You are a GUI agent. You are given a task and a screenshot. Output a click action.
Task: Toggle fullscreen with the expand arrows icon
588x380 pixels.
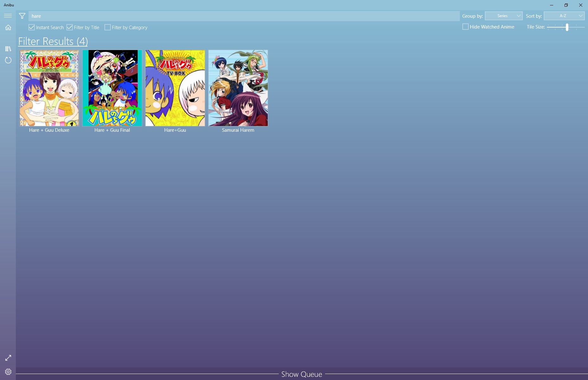point(8,358)
